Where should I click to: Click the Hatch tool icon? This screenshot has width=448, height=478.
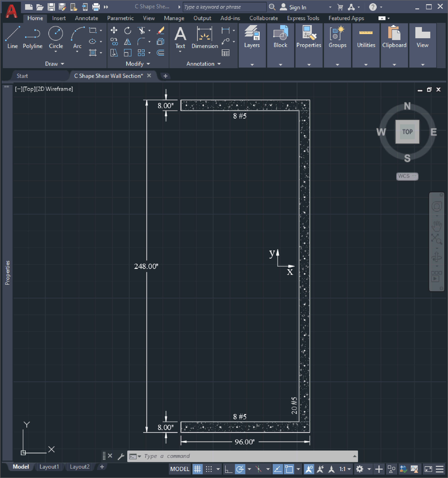click(x=93, y=53)
